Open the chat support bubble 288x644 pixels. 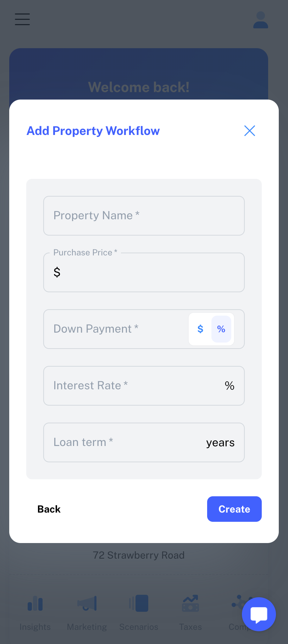coord(259,614)
